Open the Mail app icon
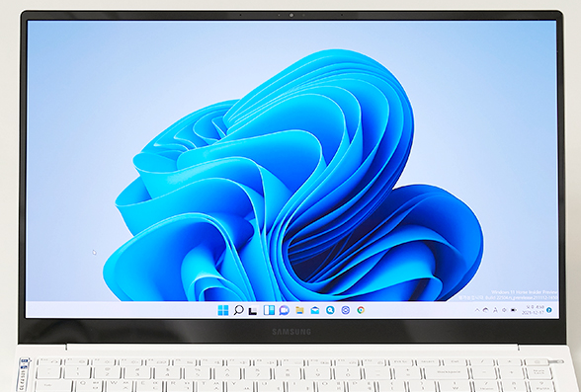The image size is (581, 392). point(315,310)
